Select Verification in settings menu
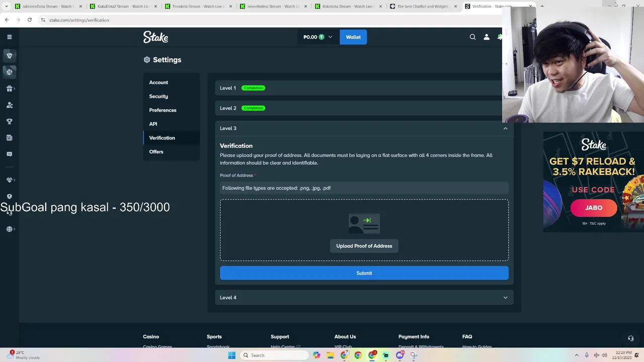644x362 pixels. click(162, 138)
